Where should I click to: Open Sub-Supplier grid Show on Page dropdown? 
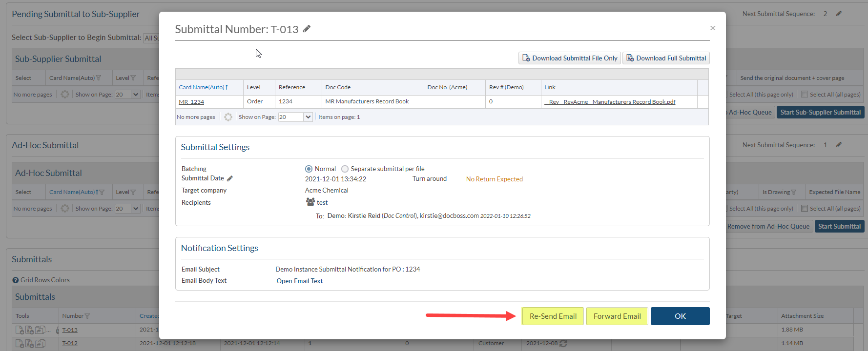(x=136, y=94)
